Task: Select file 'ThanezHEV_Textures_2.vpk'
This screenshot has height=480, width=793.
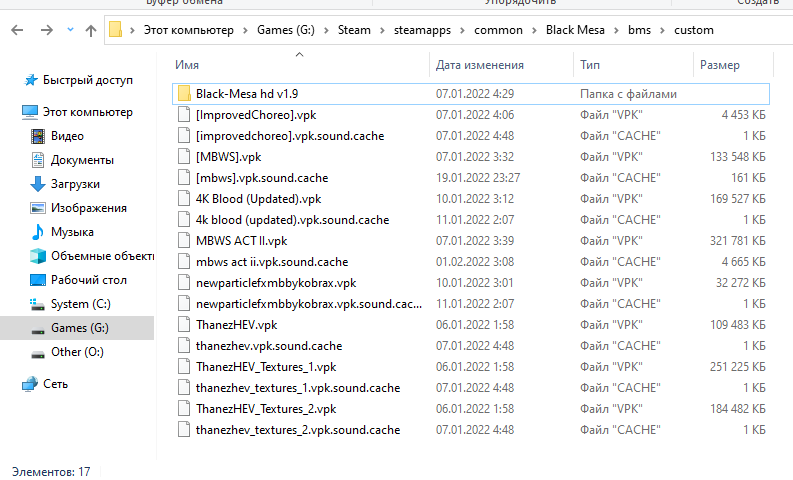Action: point(266,409)
